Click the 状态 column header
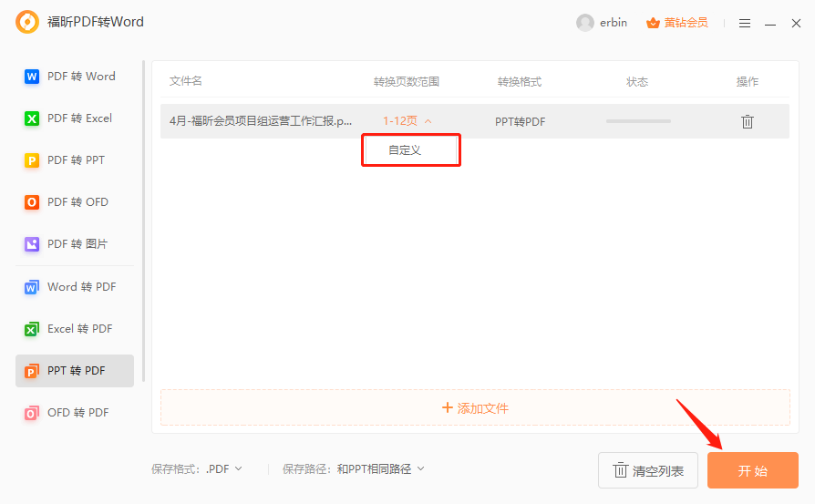 (637, 82)
